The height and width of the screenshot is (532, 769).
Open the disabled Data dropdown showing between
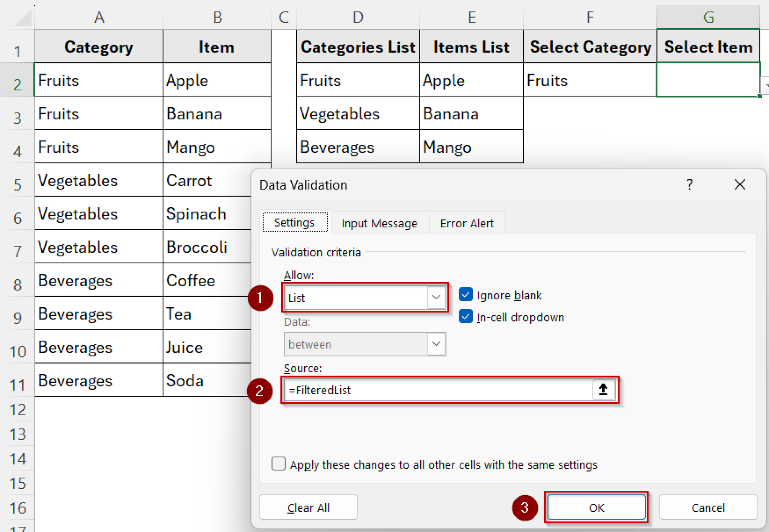[436, 344]
